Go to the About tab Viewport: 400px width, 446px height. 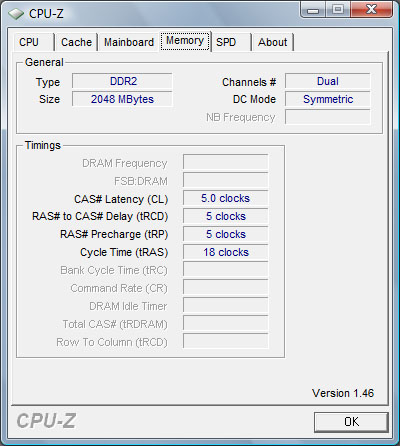point(273,42)
